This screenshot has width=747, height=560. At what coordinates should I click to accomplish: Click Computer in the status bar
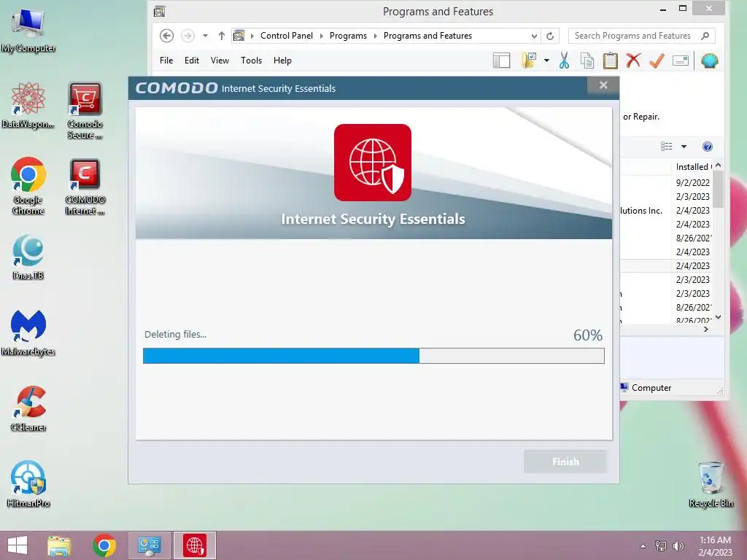coord(651,388)
